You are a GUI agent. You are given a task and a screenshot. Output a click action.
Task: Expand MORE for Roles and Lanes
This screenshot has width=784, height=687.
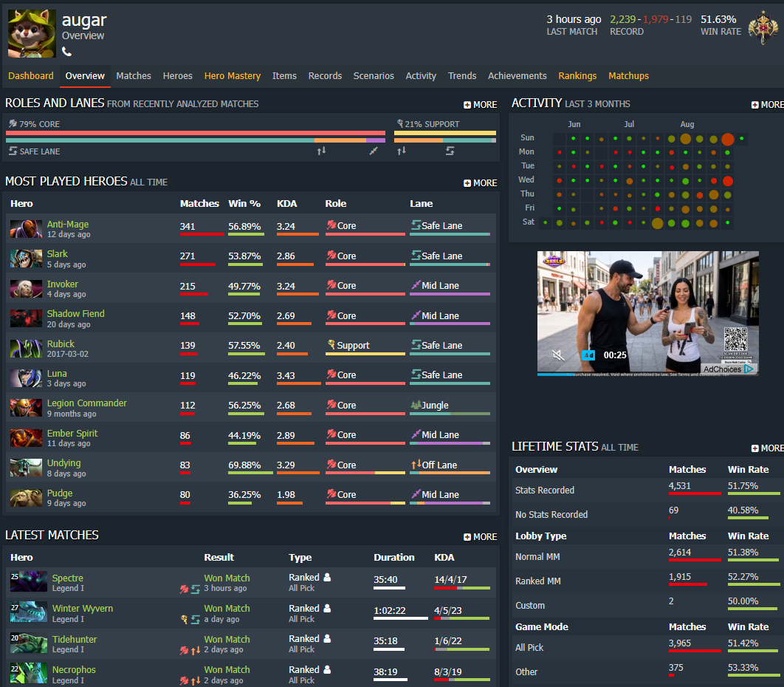coord(480,105)
